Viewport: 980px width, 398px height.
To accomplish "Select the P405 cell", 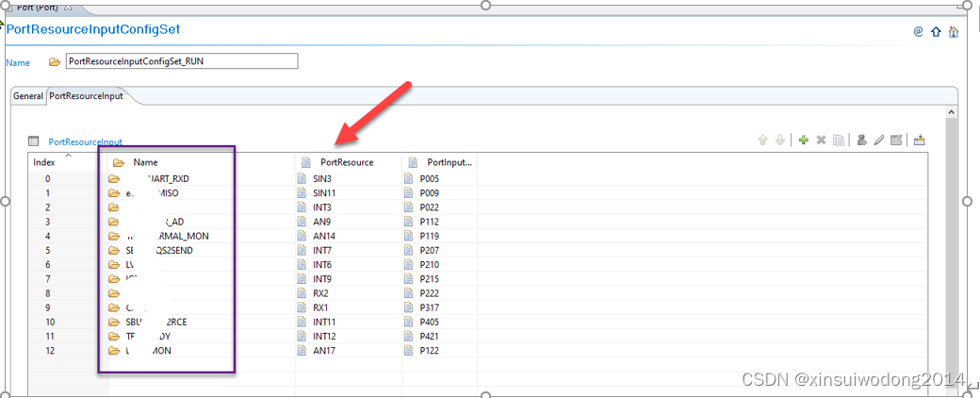I will (430, 323).
